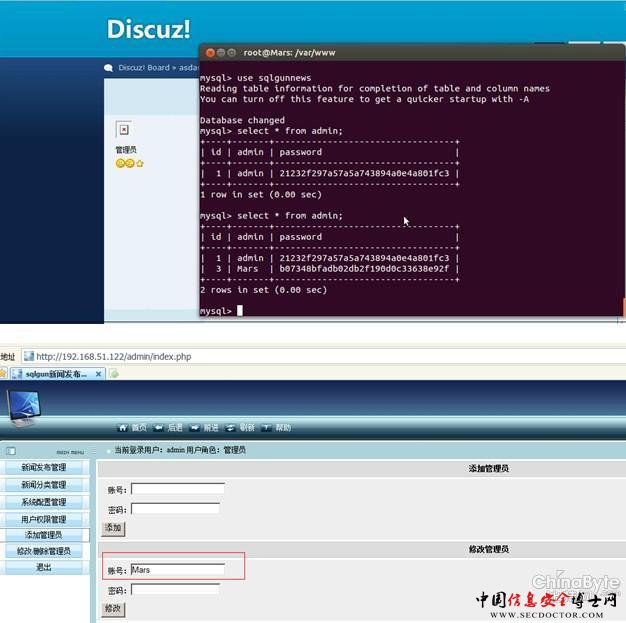The height and width of the screenshot is (623, 626).
Task: Click the speech bubble icon beside Discuz! Board
Action: [108, 68]
